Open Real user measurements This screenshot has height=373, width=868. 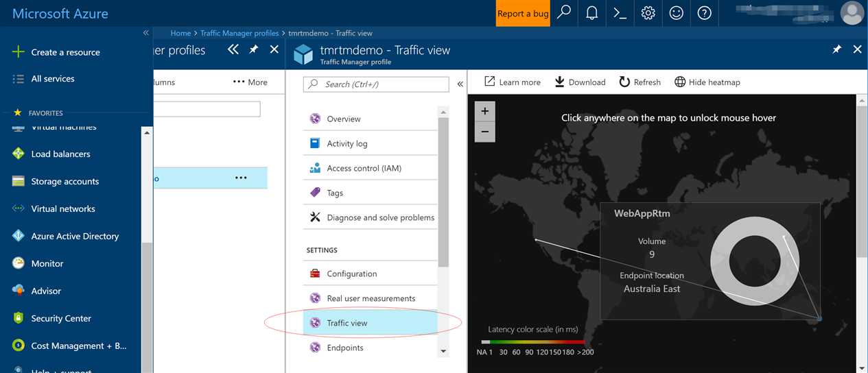(x=370, y=298)
